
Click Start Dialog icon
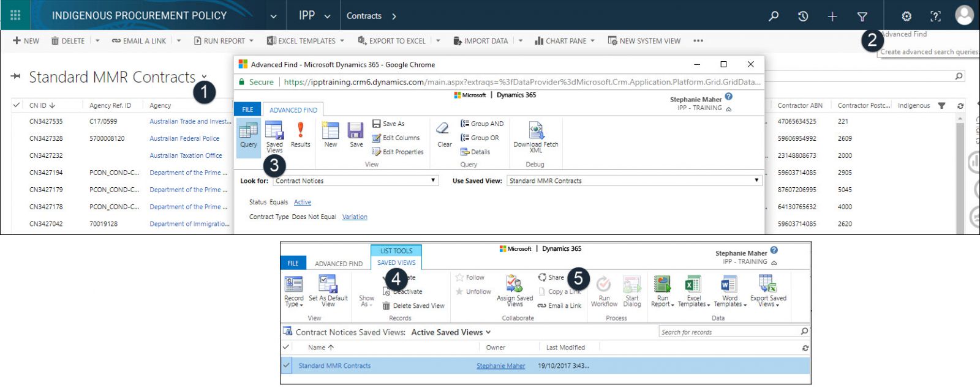pos(632,291)
